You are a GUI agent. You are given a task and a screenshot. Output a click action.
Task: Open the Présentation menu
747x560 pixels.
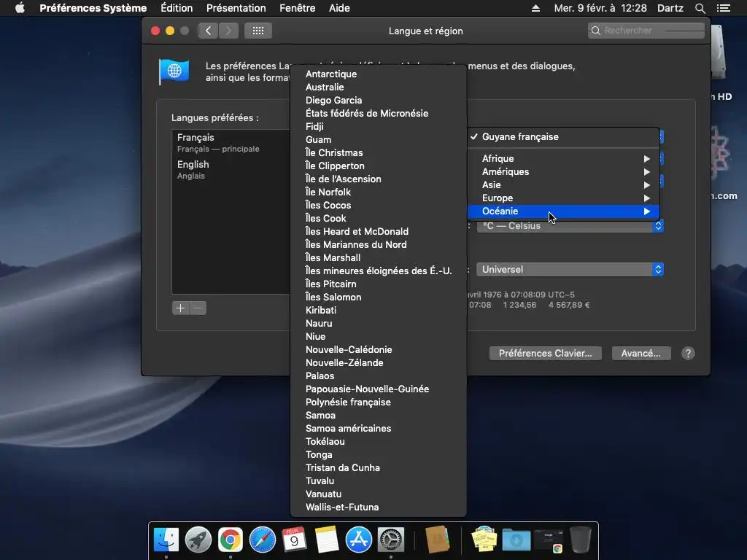click(x=236, y=8)
